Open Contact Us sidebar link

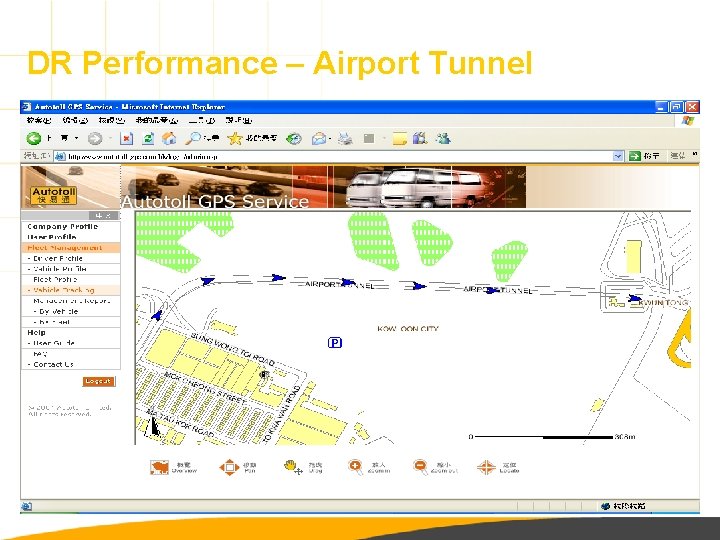pyautogui.click(x=53, y=364)
